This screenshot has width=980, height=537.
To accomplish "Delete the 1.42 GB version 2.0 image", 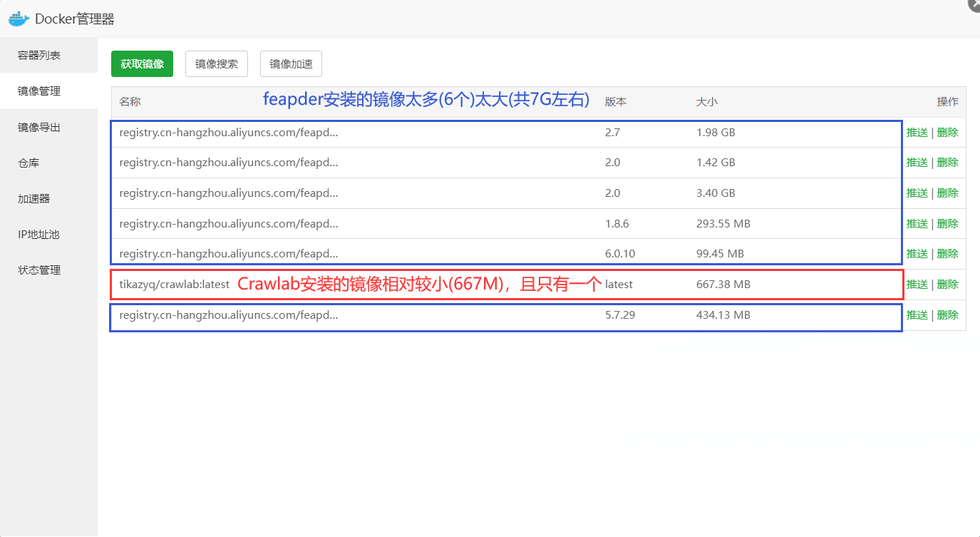I will pos(947,163).
